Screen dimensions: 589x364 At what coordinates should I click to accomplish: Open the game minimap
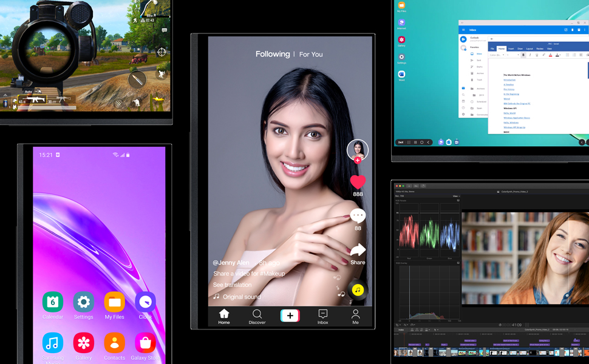point(155,8)
